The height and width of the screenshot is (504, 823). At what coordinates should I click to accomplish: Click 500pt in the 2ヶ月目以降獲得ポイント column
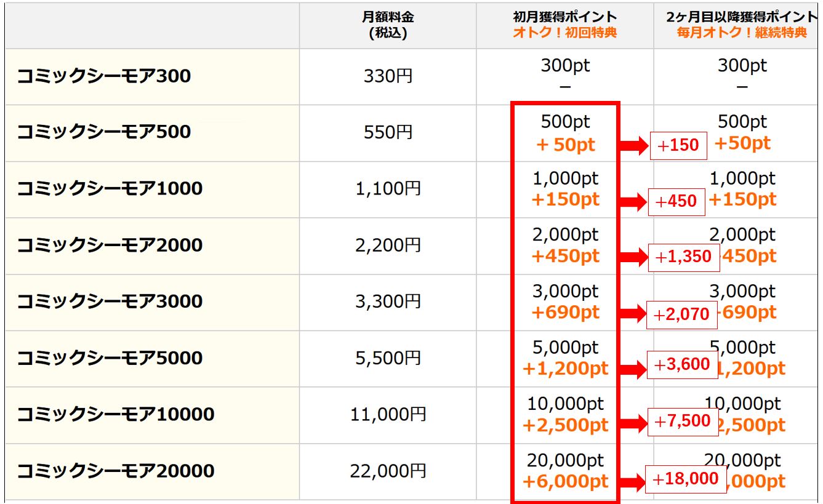742,122
